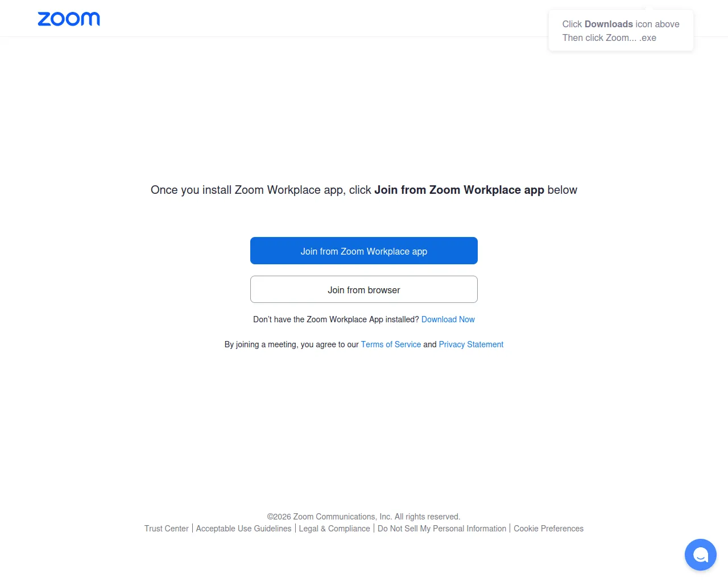Open the Terms of Service link

click(391, 344)
